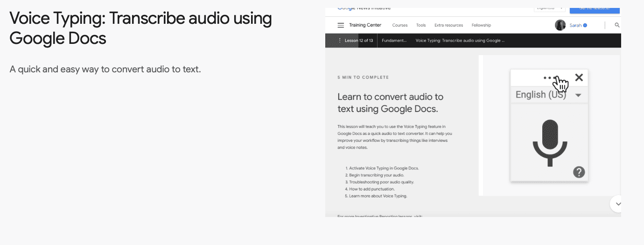Viewport: 644px width, 245px height.
Task: Click the lesson preview thumbnail image
Action: click(x=473, y=112)
